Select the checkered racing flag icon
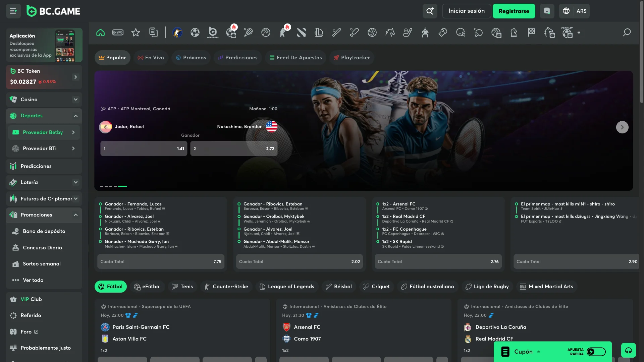 click(x=531, y=33)
